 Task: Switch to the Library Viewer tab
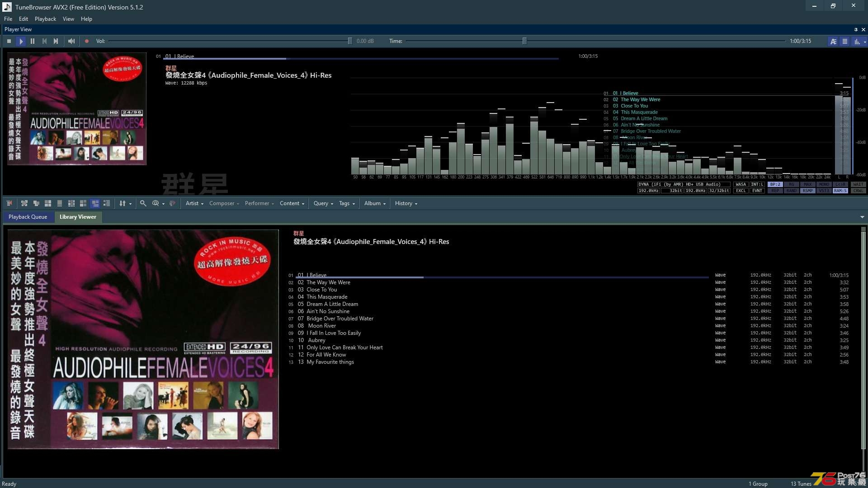click(78, 217)
